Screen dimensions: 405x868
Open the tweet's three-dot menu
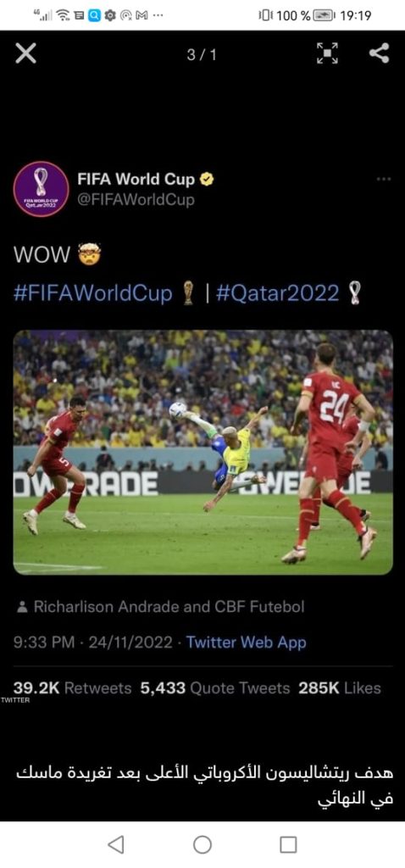pos(384,180)
